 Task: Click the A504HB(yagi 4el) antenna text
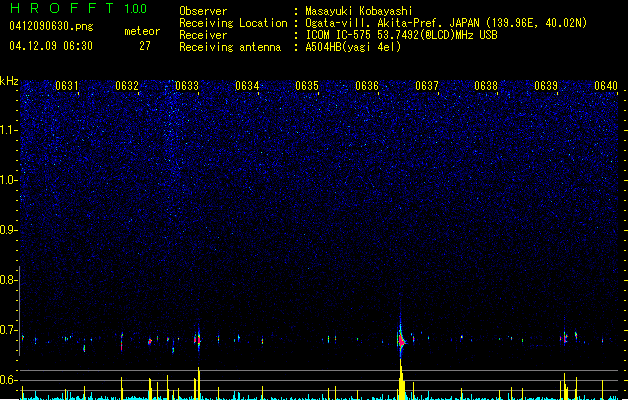point(353,47)
